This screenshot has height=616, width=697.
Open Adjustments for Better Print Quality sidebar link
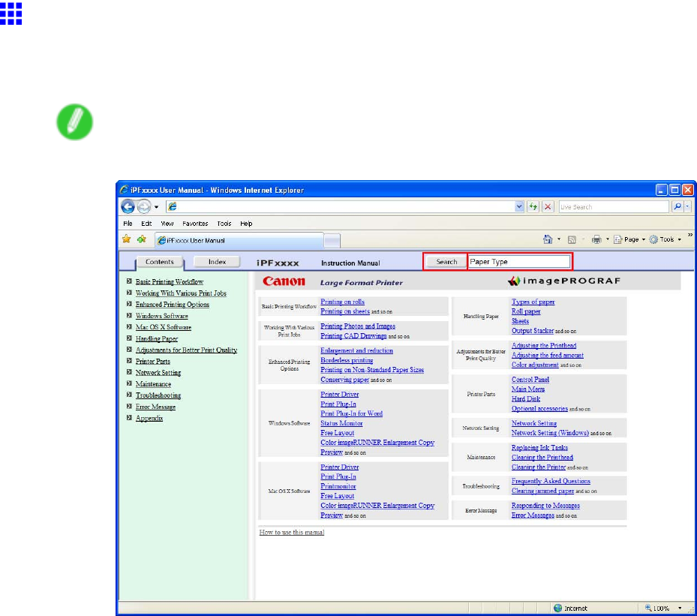pos(186,350)
